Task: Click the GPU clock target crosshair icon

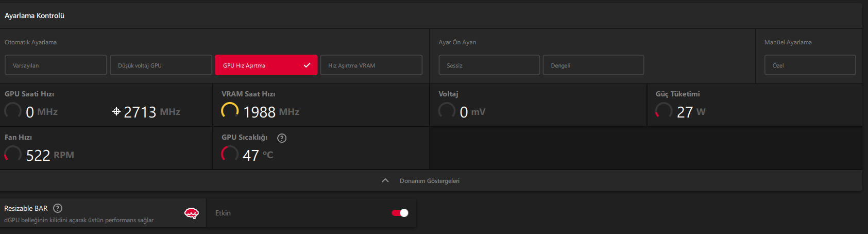Action: coord(116,111)
